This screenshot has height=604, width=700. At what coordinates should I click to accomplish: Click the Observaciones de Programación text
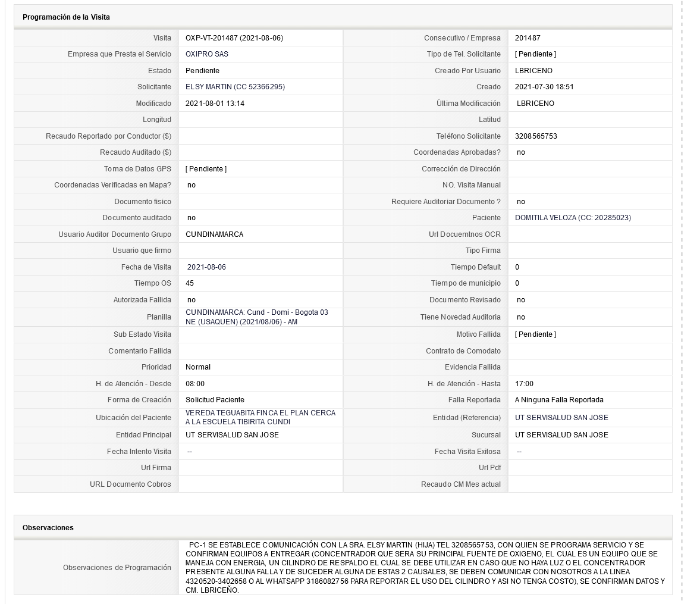425,567
